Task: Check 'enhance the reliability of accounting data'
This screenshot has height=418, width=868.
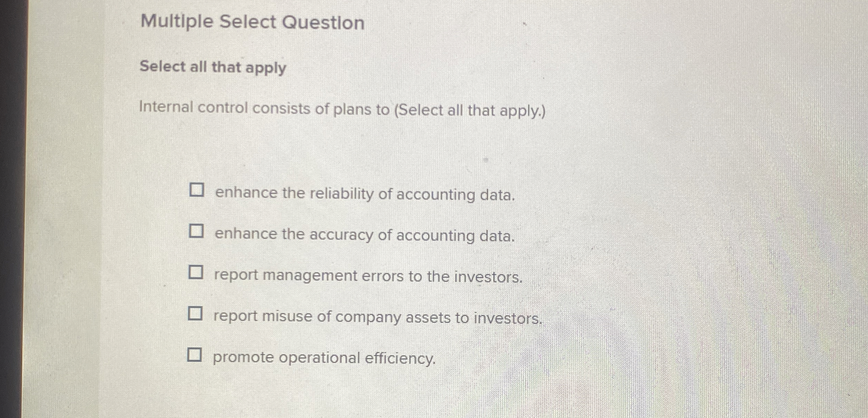Action: point(197,191)
